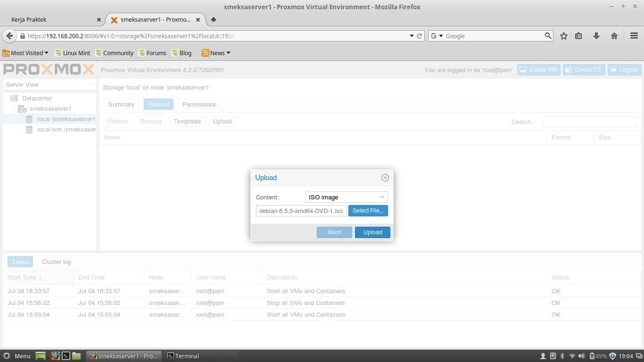The width and height of the screenshot is (644, 362).
Task: Switch to the Permissions tab
Action: click(199, 105)
